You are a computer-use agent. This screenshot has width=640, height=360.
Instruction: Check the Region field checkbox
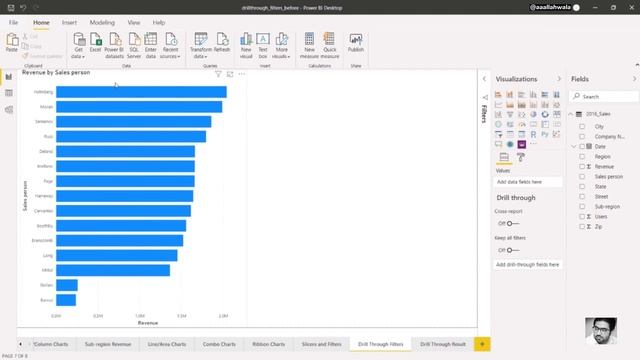[x=582, y=156]
